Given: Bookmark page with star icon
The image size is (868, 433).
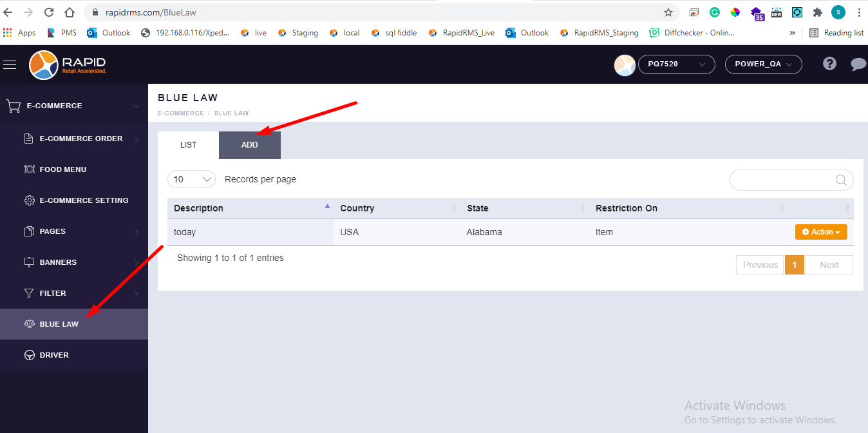Looking at the screenshot, I should (x=668, y=12).
